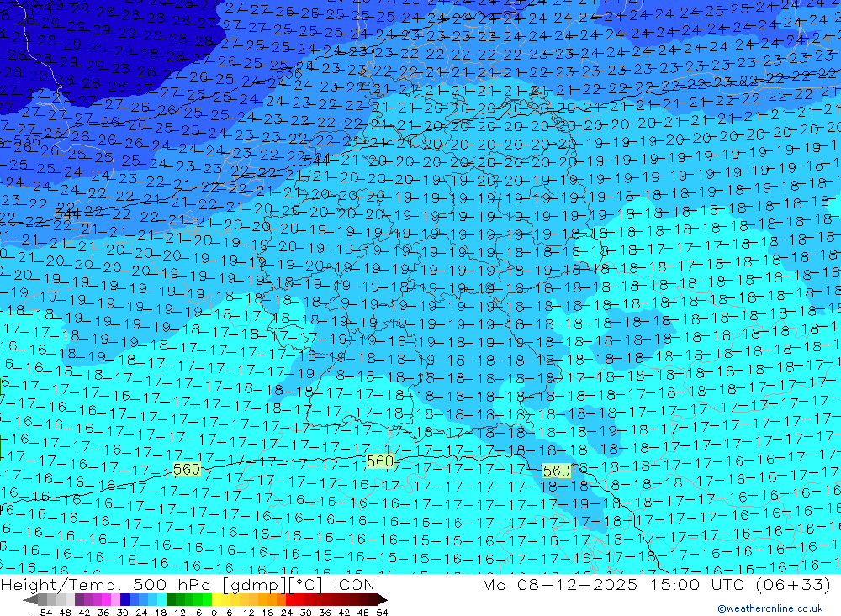Pick the yellow swatch above 0 on scale
Screen dimensions: 841x616
(217, 599)
